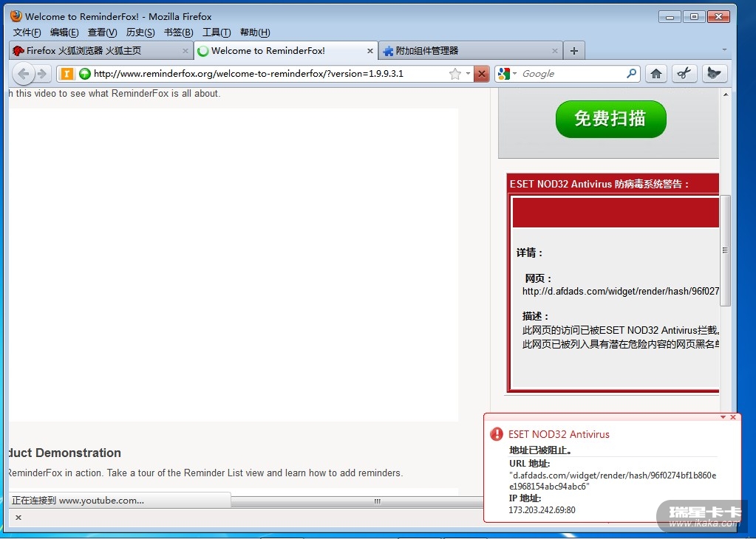
Task: Click the blocked afdads.com URL in warning
Action: 621,291
